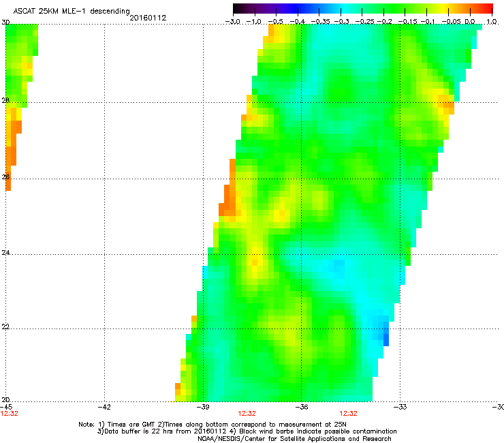Select the -0.25 color scale value
Viewport: 504px width, 443px height.
point(364,22)
